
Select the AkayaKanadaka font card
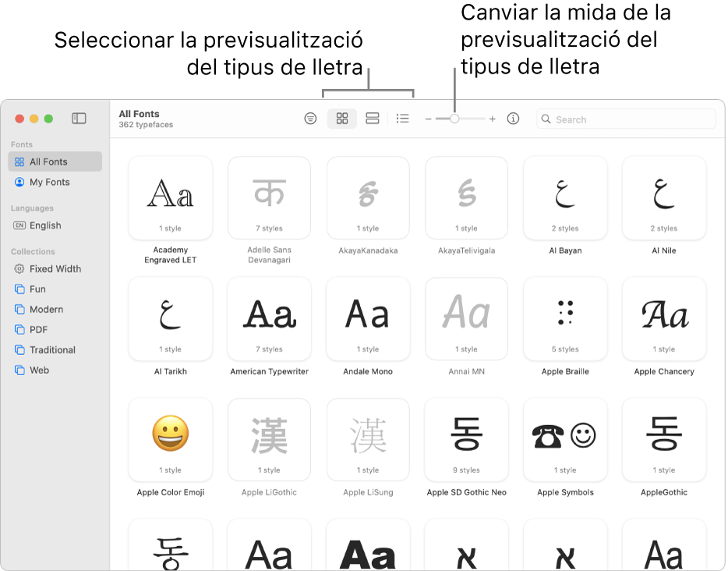click(x=368, y=199)
